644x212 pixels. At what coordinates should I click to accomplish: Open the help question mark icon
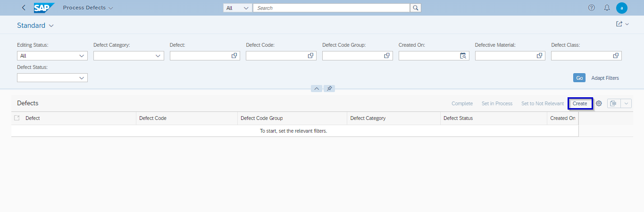592,8
